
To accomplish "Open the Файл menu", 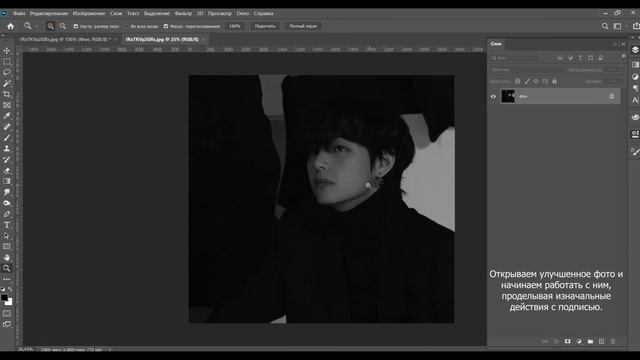I will coord(19,13).
